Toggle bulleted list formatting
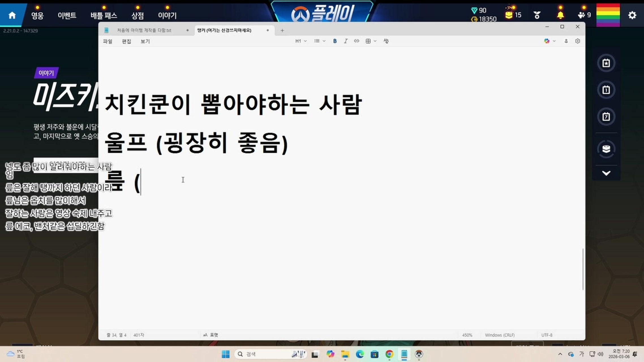The width and height of the screenshot is (644, 362). pyautogui.click(x=317, y=41)
